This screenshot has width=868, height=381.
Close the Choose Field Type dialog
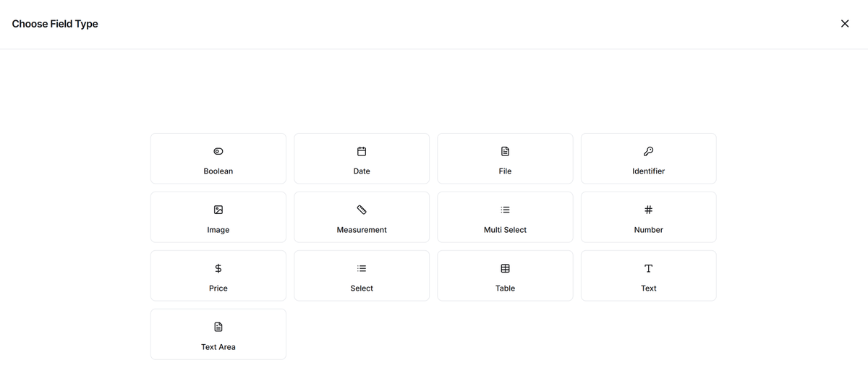[845, 24]
